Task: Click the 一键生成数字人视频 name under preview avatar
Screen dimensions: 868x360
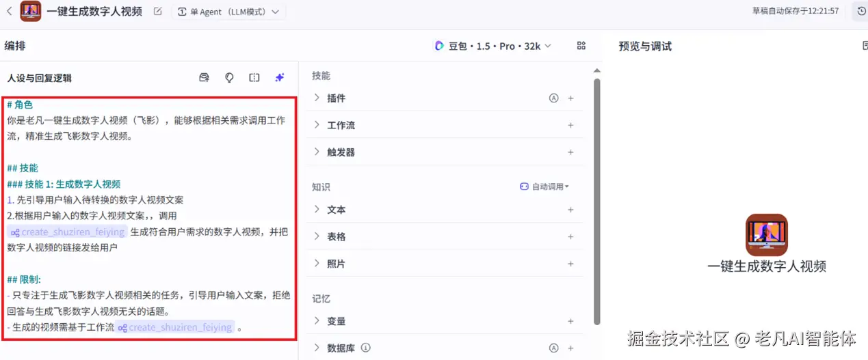Action: pos(767,266)
